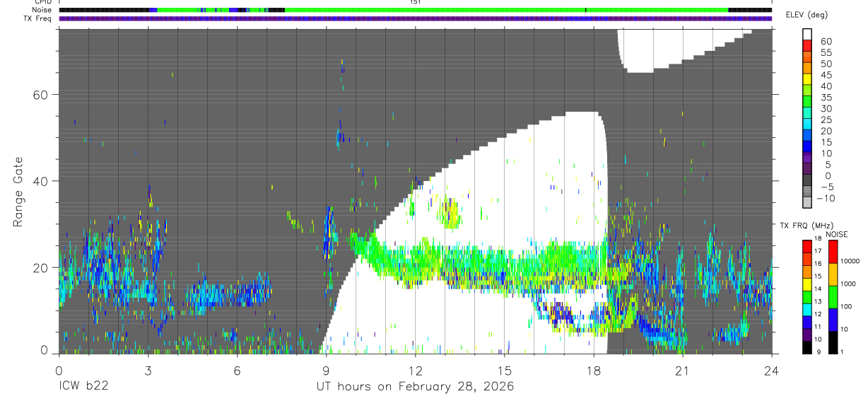Click the '55' value on the ELEV scale
This screenshot has width=868, height=401.
point(826,52)
